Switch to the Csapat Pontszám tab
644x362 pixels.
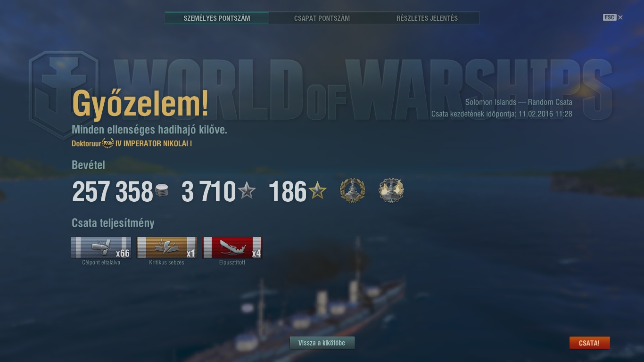click(322, 18)
